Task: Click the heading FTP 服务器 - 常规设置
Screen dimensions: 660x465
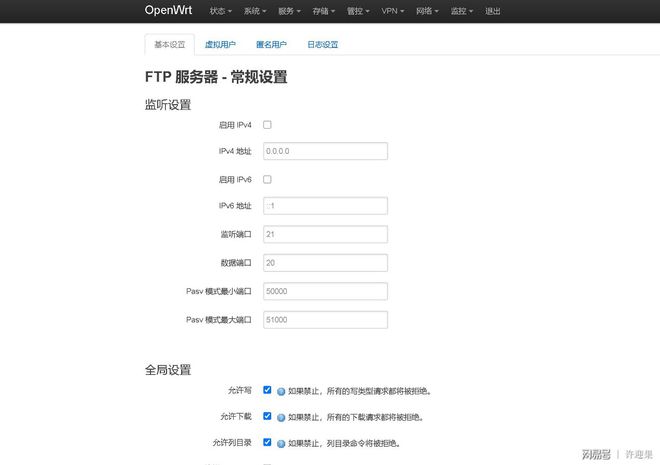Action: (216, 77)
